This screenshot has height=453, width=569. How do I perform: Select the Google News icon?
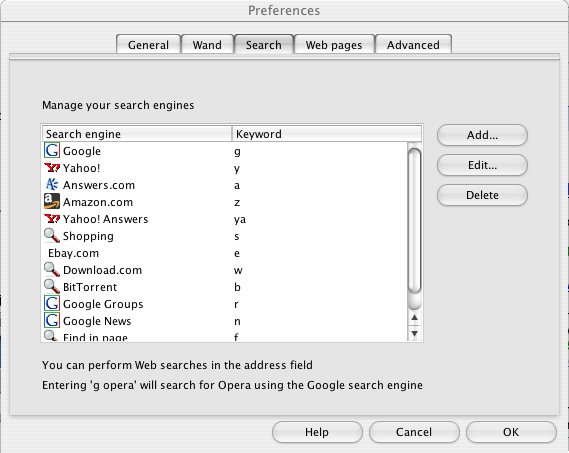[x=52, y=321]
